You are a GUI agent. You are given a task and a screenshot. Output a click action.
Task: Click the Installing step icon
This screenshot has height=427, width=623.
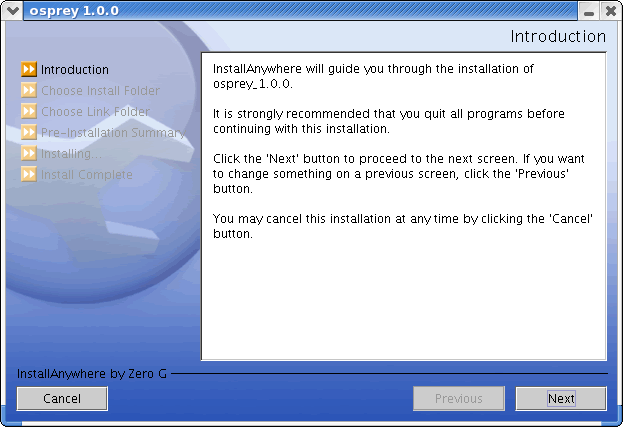[29, 154]
